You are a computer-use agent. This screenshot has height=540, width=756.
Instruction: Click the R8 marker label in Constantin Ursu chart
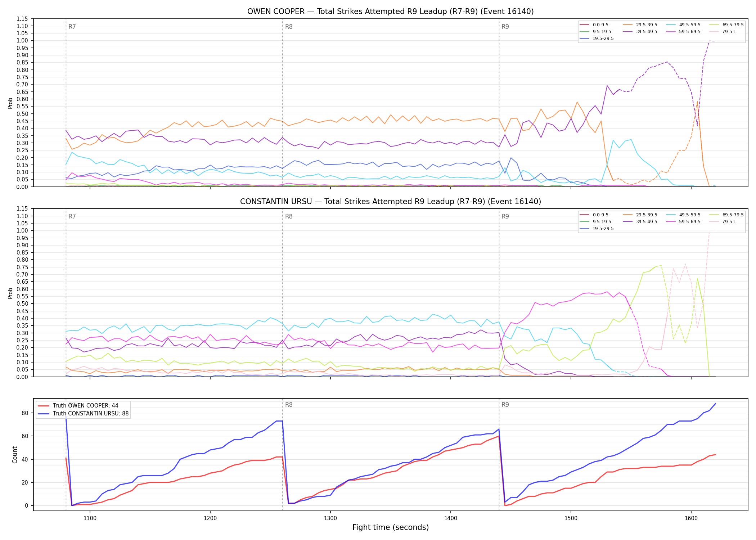click(289, 216)
